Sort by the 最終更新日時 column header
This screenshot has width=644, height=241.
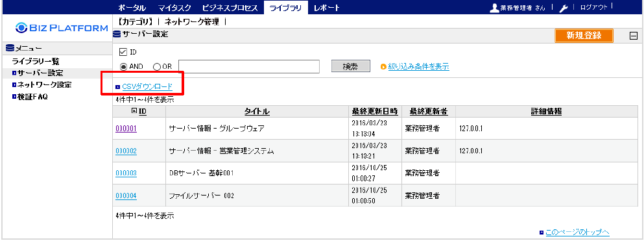375,111
